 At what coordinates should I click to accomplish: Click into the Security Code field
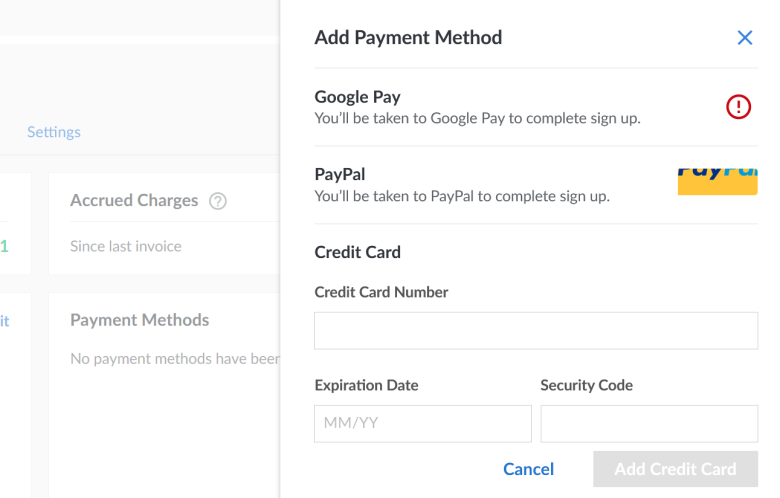(649, 423)
